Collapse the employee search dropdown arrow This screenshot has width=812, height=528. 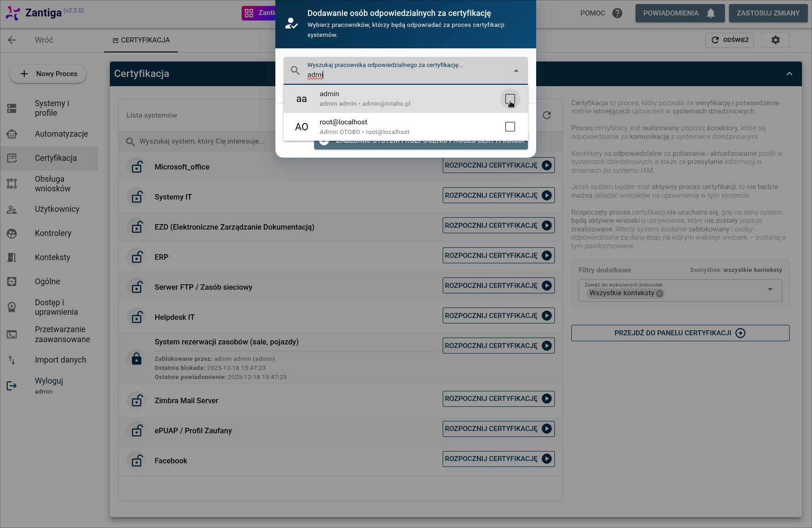click(516, 71)
